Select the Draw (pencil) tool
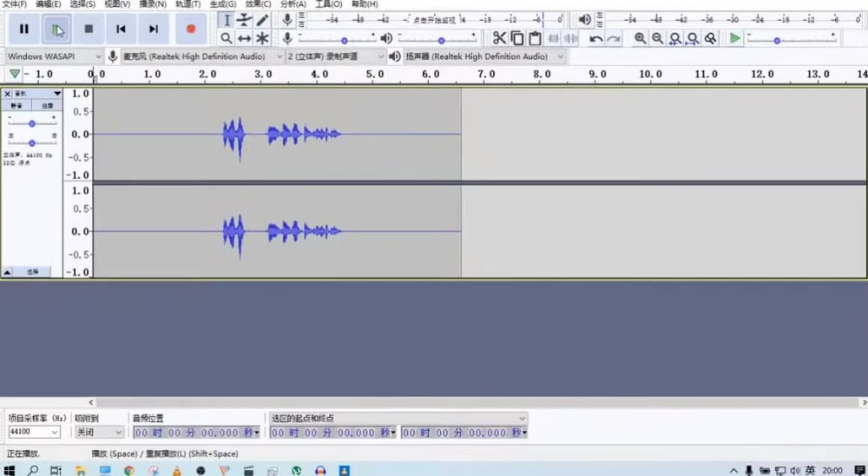This screenshot has height=476, width=868. click(x=262, y=21)
